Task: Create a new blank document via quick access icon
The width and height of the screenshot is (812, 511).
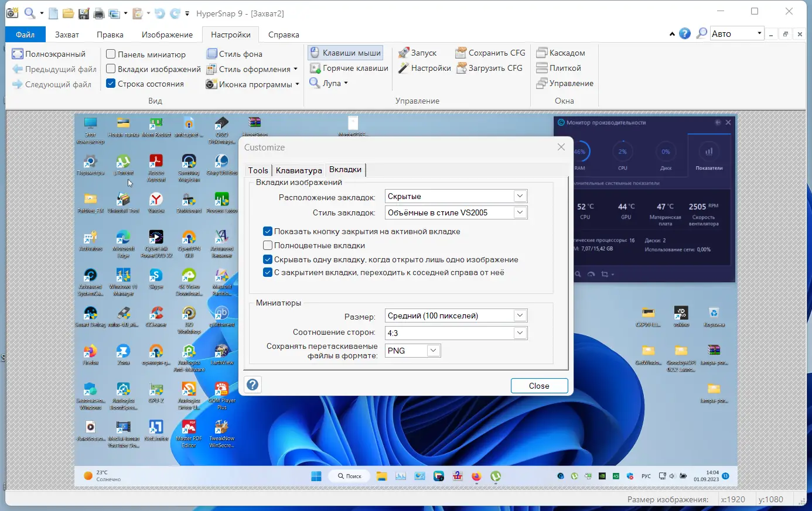Action: 53,13
